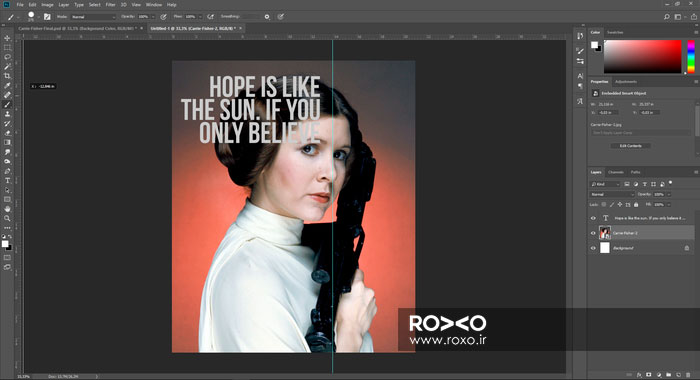Open the workspace switcher dropdown at top right
The width and height of the screenshot is (700, 380).
[x=679, y=17]
